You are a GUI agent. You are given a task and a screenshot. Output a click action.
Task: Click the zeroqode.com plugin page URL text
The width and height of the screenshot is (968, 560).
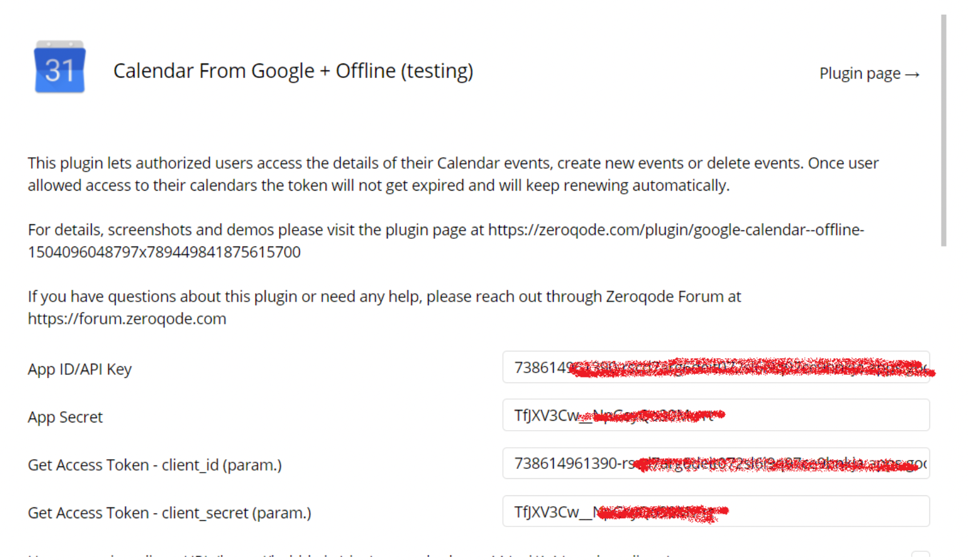tap(446, 241)
